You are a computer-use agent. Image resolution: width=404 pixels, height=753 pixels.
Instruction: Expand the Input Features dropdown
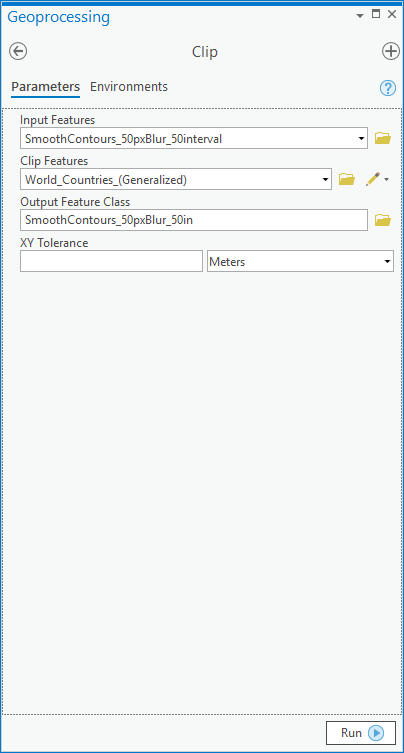pos(361,139)
